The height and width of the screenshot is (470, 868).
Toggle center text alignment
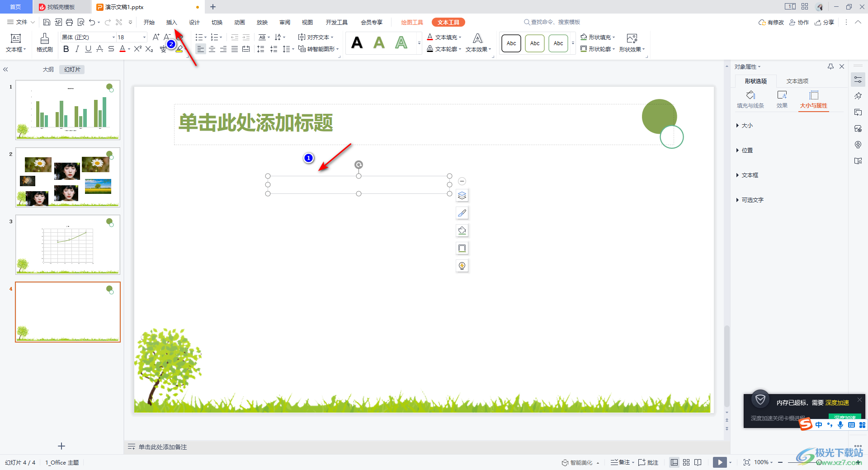212,49
